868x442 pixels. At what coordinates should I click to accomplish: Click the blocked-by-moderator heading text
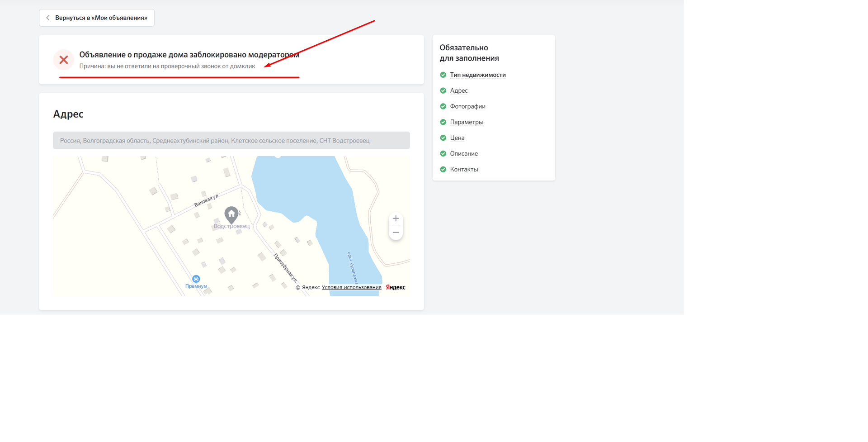pos(189,55)
